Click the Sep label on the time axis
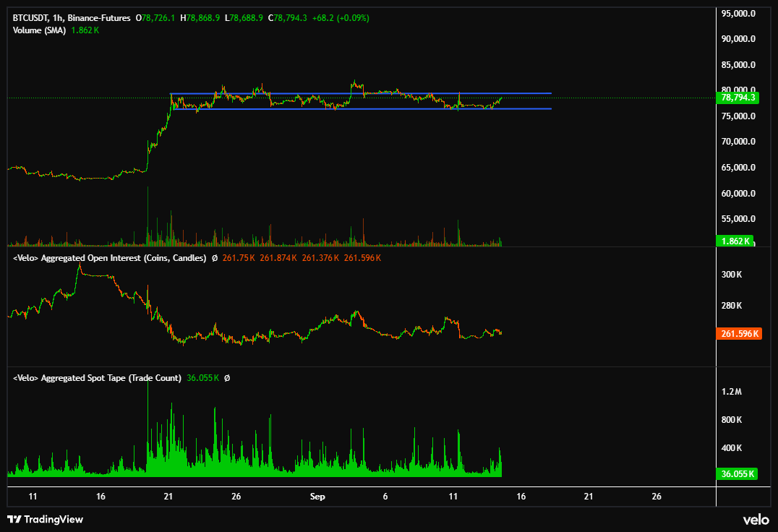 [x=317, y=497]
